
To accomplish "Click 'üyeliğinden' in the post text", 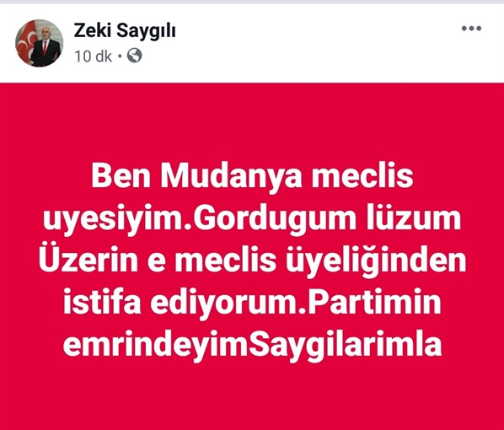I will (376, 262).
